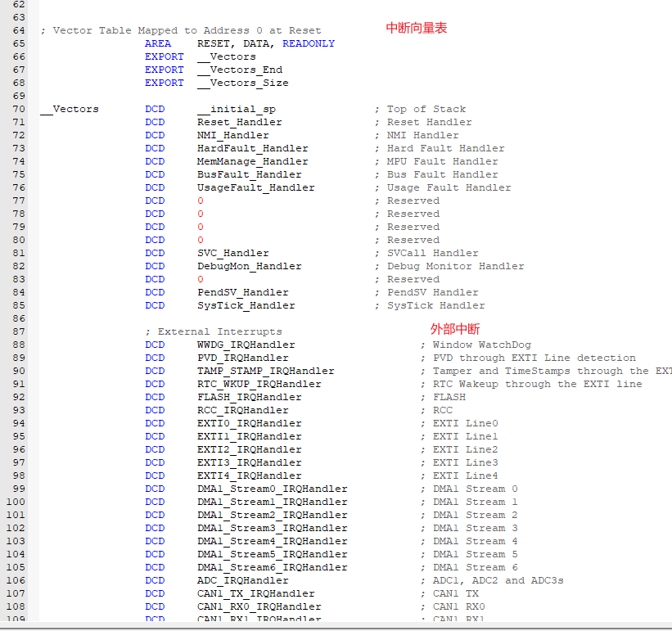
Task: Click the __Vectors label on line 70
Action: pyautogui.click(x=70, y=109)
